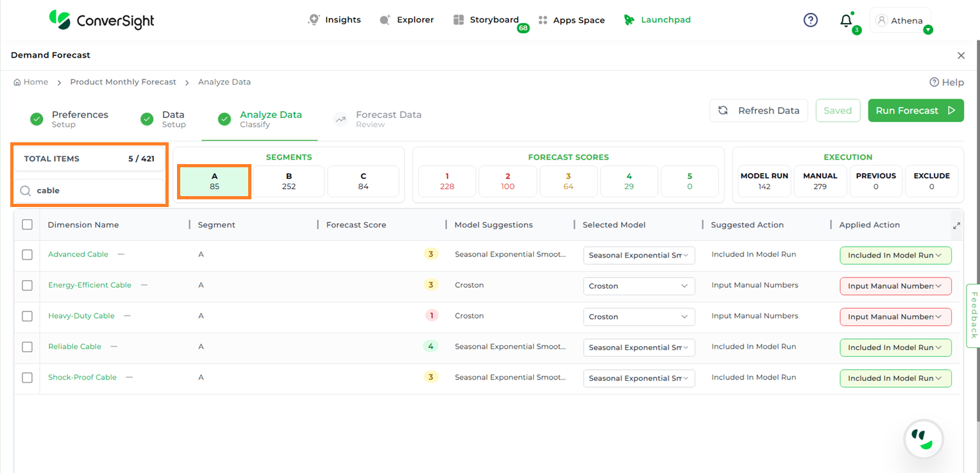980x473 pixels.
Task: Expand Applied Action dropdown for Advanced Cable
Action: tap(895, 255)
